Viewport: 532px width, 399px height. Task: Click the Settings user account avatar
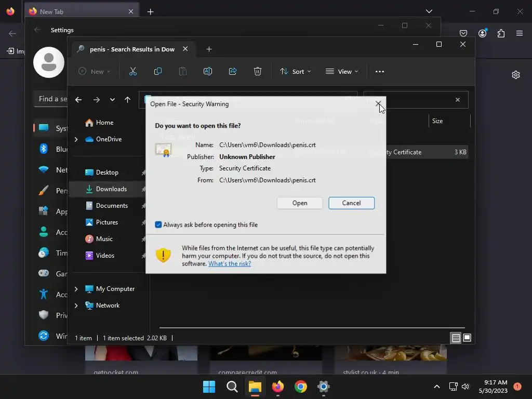[x=49, y=62]
